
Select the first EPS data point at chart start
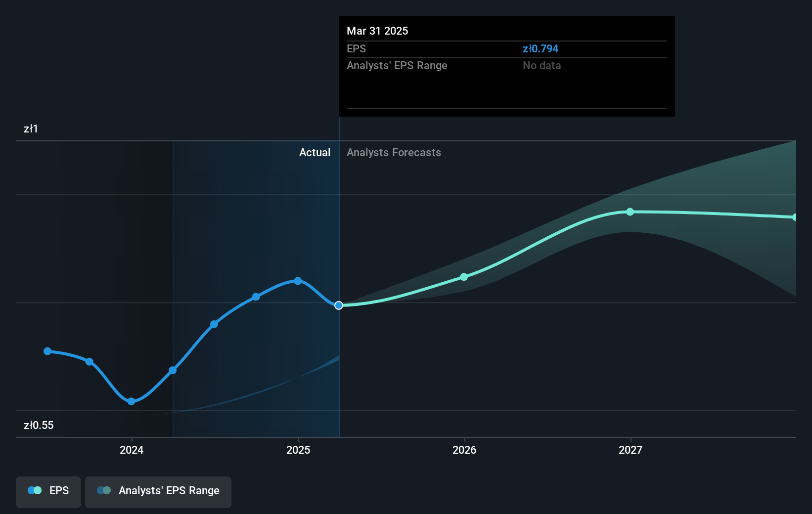coord(47,351)
